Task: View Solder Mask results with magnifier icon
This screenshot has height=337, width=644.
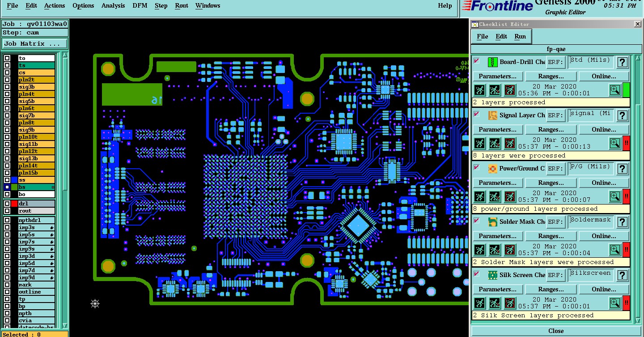Action: [x=615, y=250]
